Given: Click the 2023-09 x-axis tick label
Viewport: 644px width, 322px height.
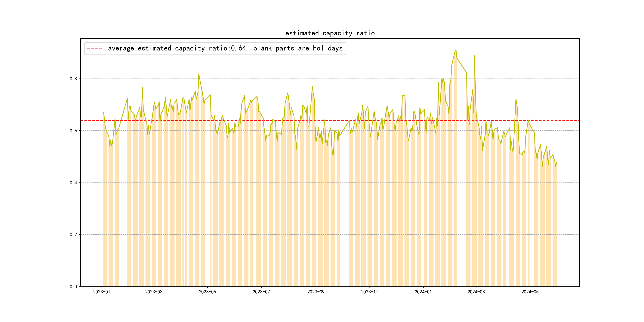Looking at the screenshot, I should pos(316,292).
